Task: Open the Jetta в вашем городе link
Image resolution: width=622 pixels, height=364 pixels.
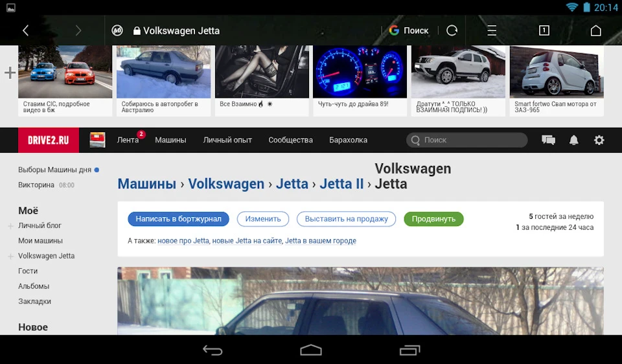Action: (321, 241)
